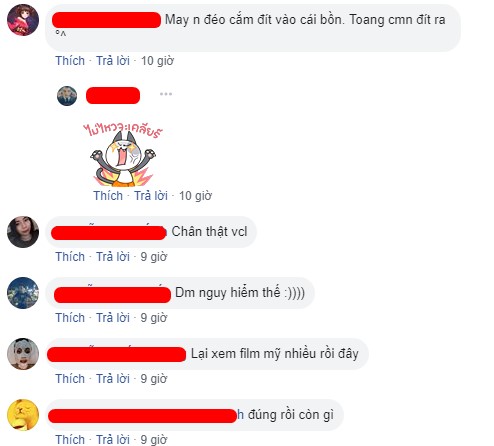This screenshot has height=446, width=494.
Task: Like the comment "May n đéo cắm..."
Action: (70, 61)
